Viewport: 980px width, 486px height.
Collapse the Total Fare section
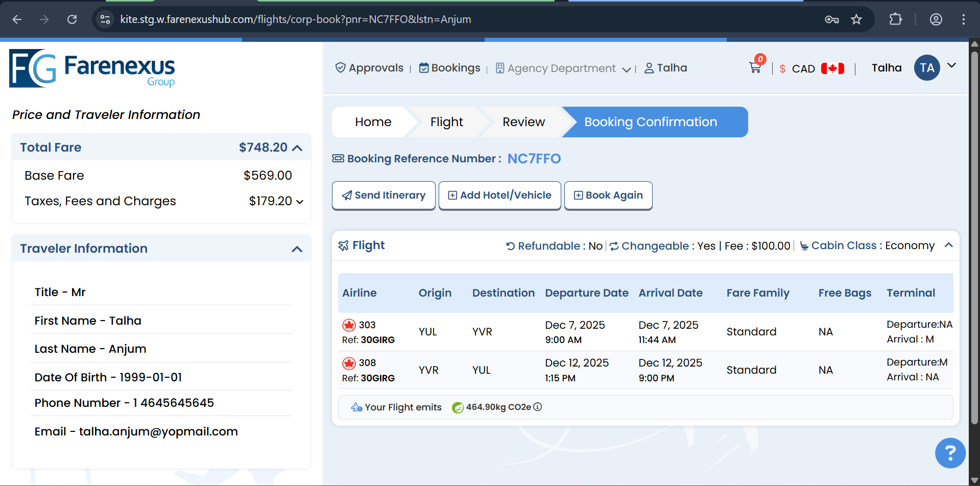[x=297, y=148]
